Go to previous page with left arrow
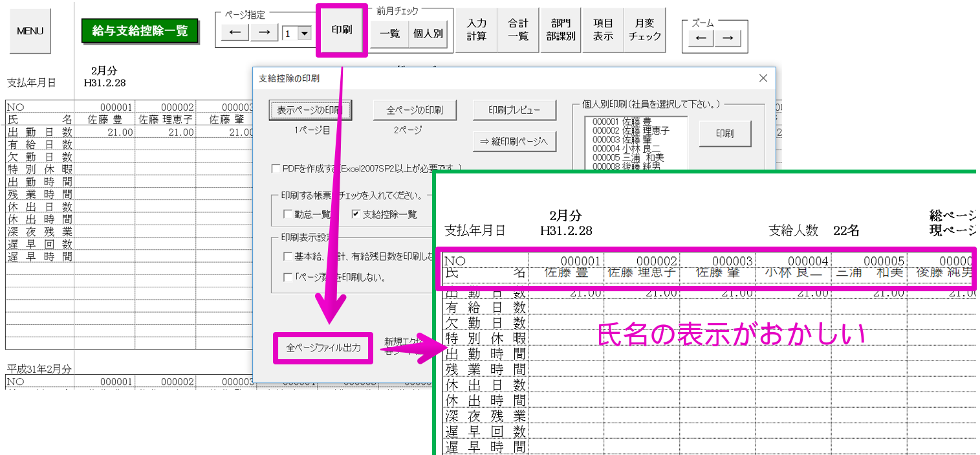This screenshot has width=980, height=455. click(235, 33)
